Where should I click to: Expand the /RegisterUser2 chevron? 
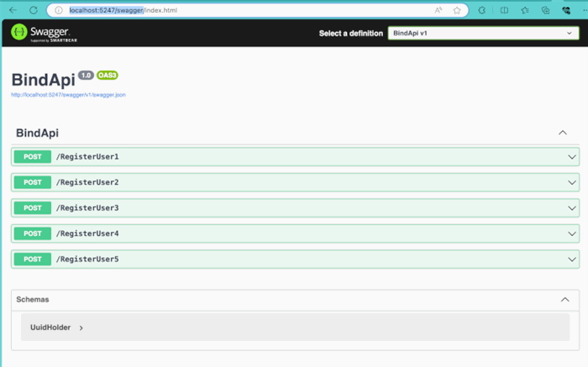pyautogui.click(x=571, y=182)
